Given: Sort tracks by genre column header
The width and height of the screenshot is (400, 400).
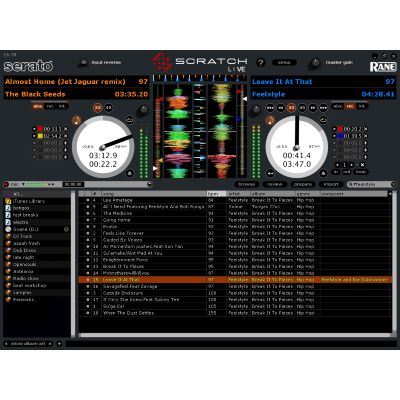Looking at the screenshot, I should [308, 194].
